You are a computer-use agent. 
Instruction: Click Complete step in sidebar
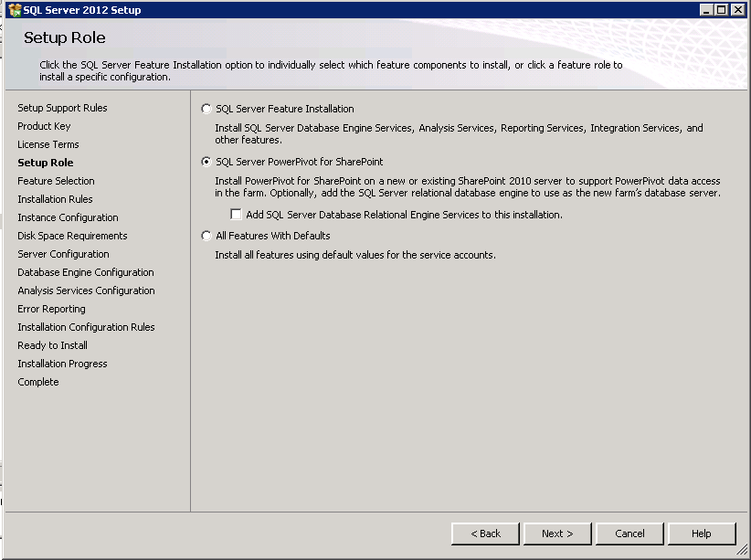click(x=38, y=382)
